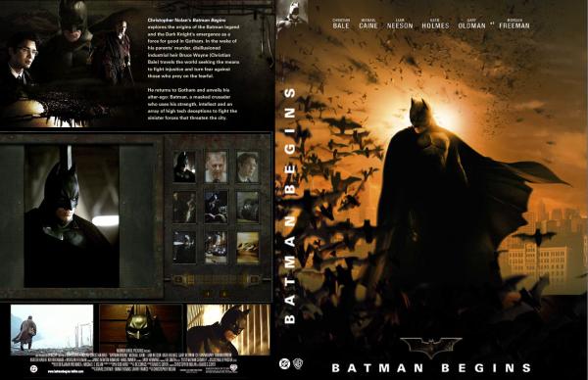The image size is (588, 380).
Task: Click the tall building on the front cover's right
Action: (539, 262)
